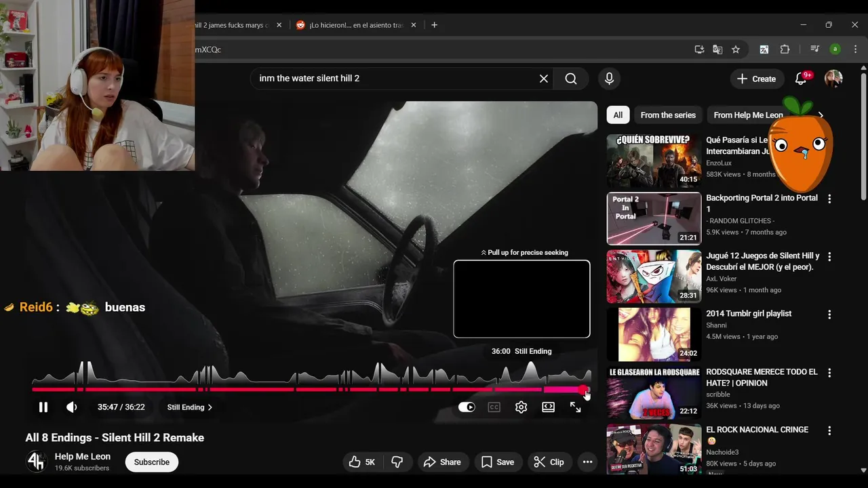
Task: Like the video with thumbs up
Action: pyautogui.click(x=362, y=462)
